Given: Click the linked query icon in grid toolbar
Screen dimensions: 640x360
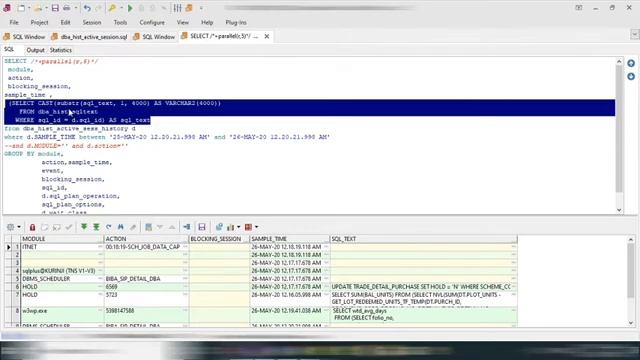Looking at the screenshot, I should (187, 227).
